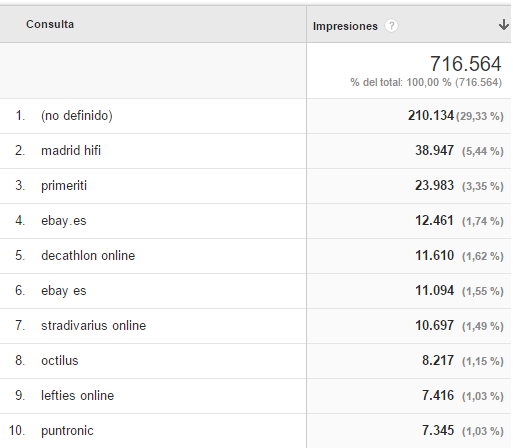Select the decathlon online query
Image resolution: width=513 pixels, height=448 pixels.
tap(88, 256)
